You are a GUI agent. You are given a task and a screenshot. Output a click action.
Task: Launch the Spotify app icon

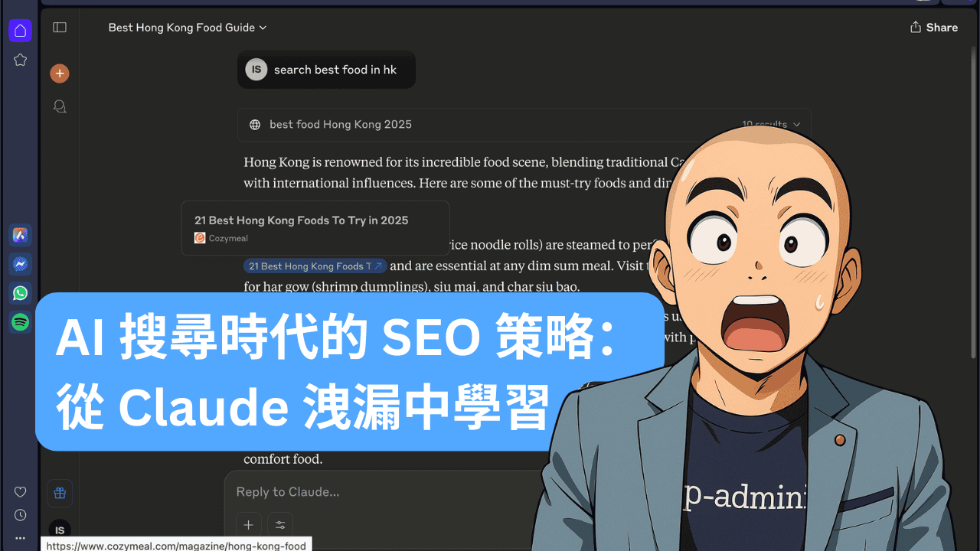21,322
